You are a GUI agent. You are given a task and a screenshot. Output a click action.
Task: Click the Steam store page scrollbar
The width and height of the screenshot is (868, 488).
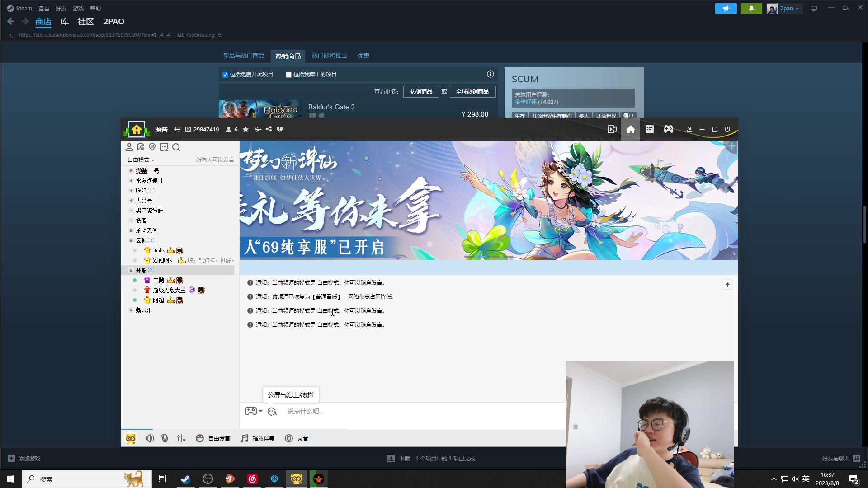pos(864,225)
